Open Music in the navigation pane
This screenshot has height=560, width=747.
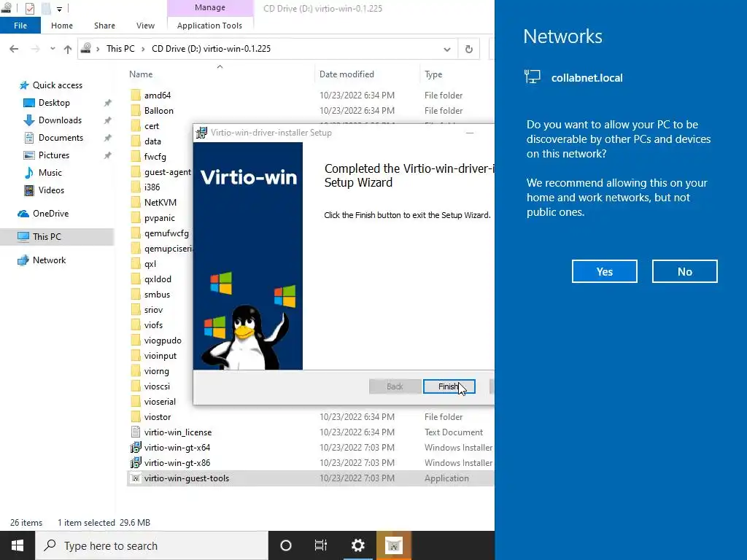point(50,173)
